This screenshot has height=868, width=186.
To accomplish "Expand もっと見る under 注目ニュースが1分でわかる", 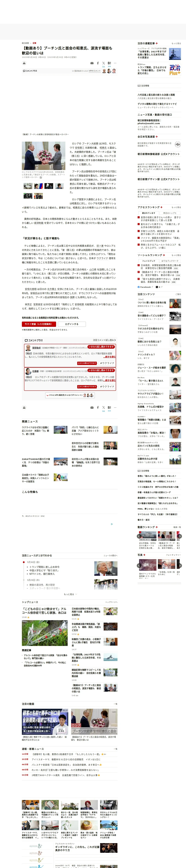I will point(70,594).
